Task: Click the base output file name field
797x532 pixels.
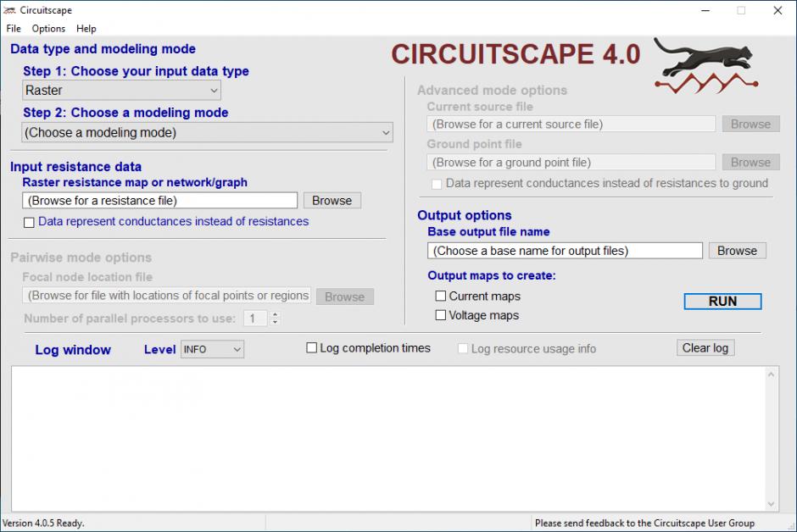Action: coord(565,251)
